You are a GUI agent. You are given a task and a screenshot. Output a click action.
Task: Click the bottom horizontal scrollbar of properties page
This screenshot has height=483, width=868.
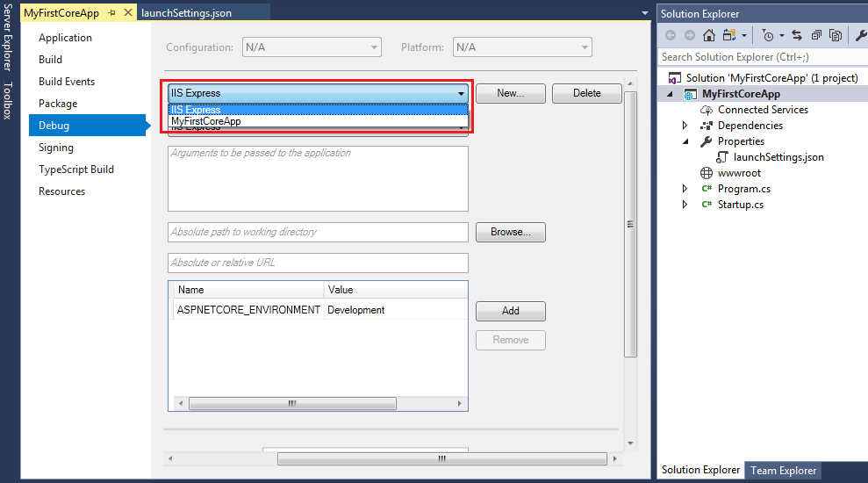pyautogui.click(x=441, y=458)
